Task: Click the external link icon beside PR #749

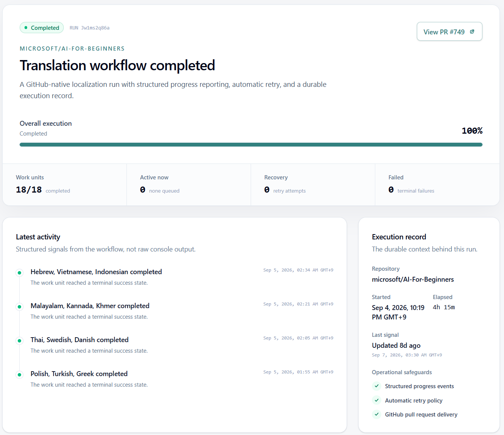Action: click(x=472, y=32)
